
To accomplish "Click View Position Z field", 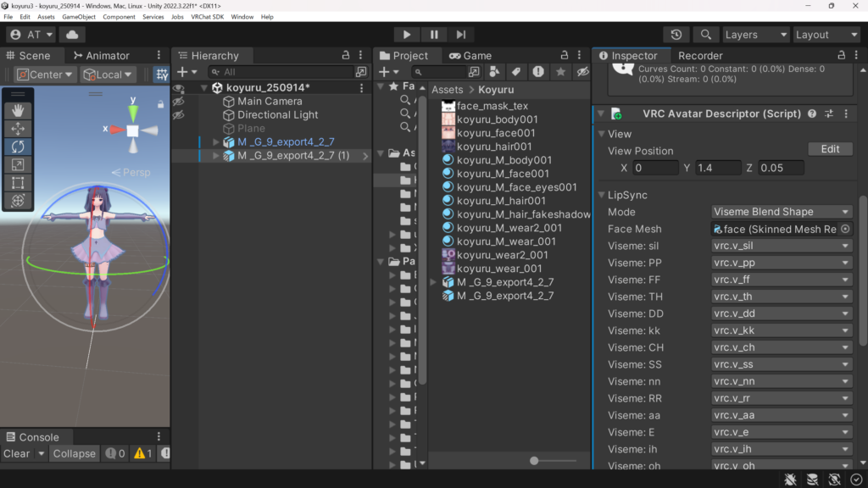I will (781, 168).
